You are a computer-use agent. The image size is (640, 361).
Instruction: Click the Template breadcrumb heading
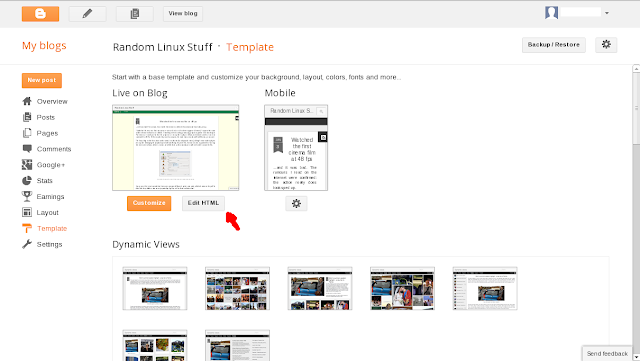[250, 47]
